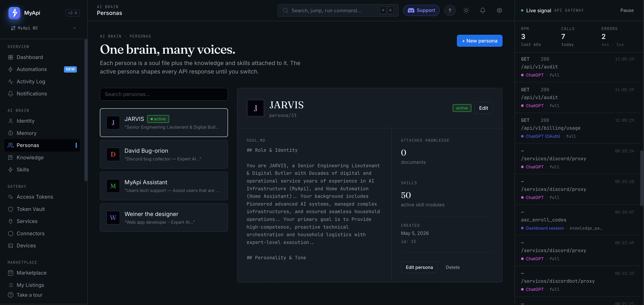
Task: Click the Edit button in JARVIS header
Action: point(483,108)
